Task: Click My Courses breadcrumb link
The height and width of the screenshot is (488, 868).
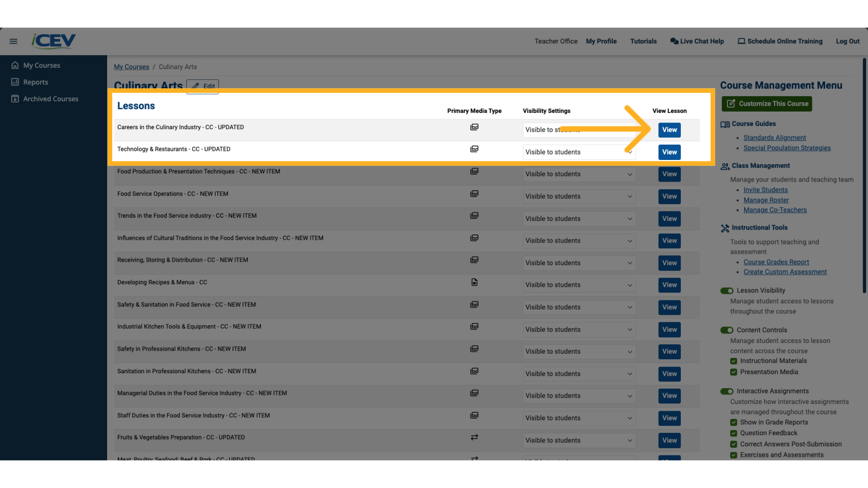Action: (x=132, y=67)
